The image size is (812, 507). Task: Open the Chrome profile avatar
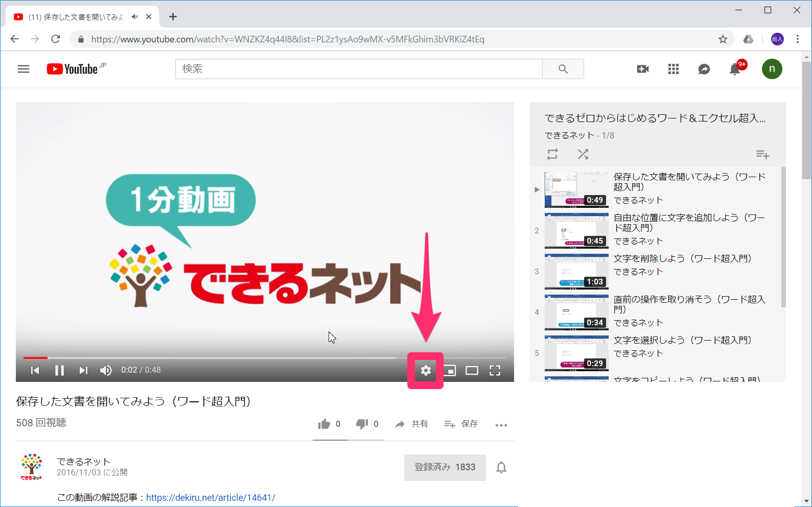pos(777,39)
